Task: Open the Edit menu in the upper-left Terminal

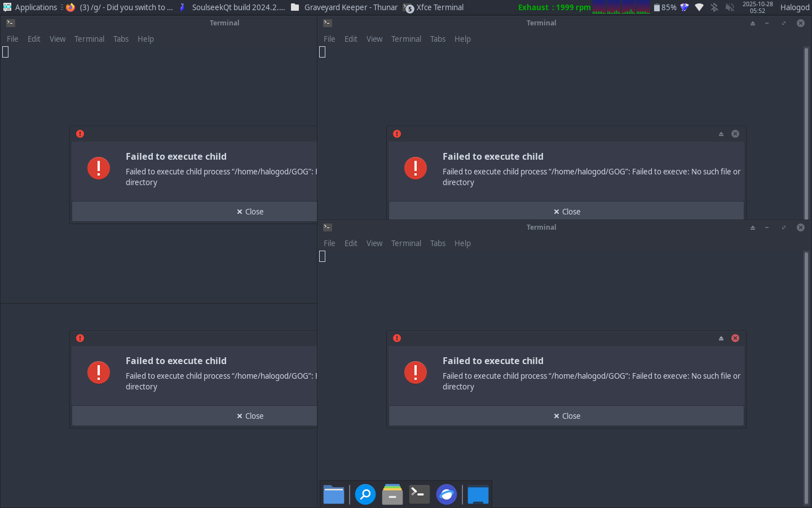Action: pos(34,39)
